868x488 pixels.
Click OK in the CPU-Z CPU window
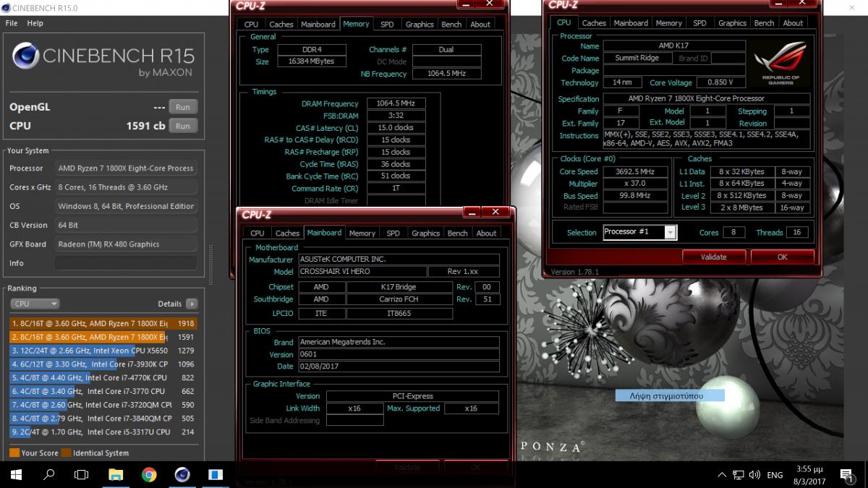click(782, 257)
